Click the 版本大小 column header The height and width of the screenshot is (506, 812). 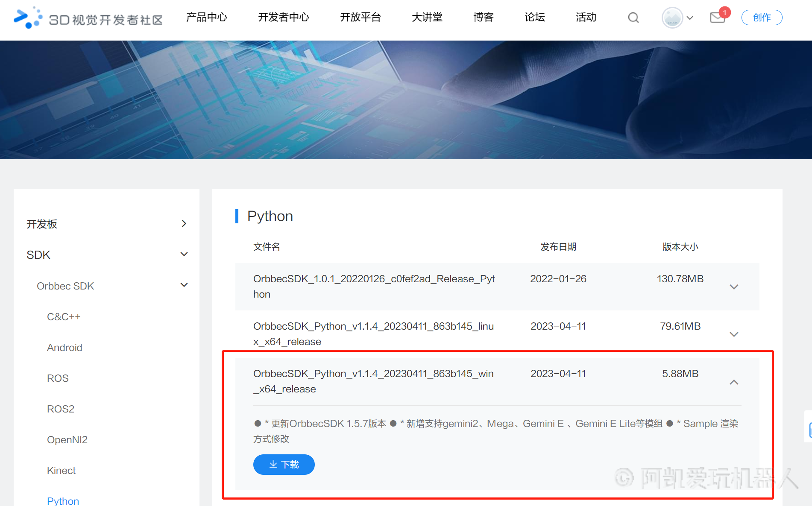point(680,247)
